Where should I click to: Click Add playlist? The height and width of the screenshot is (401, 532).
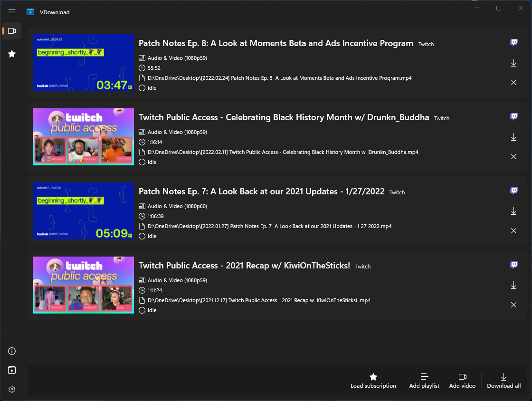pos(424,380)
